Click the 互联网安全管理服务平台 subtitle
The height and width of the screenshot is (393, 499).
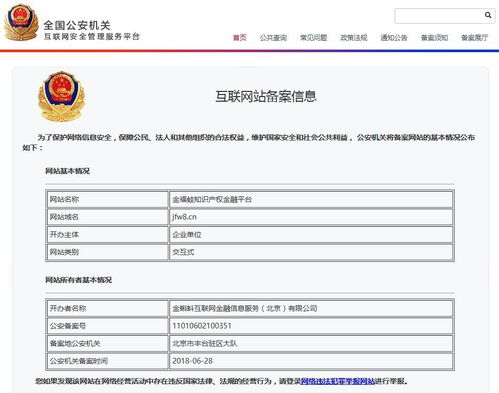[x=92, y=36]
